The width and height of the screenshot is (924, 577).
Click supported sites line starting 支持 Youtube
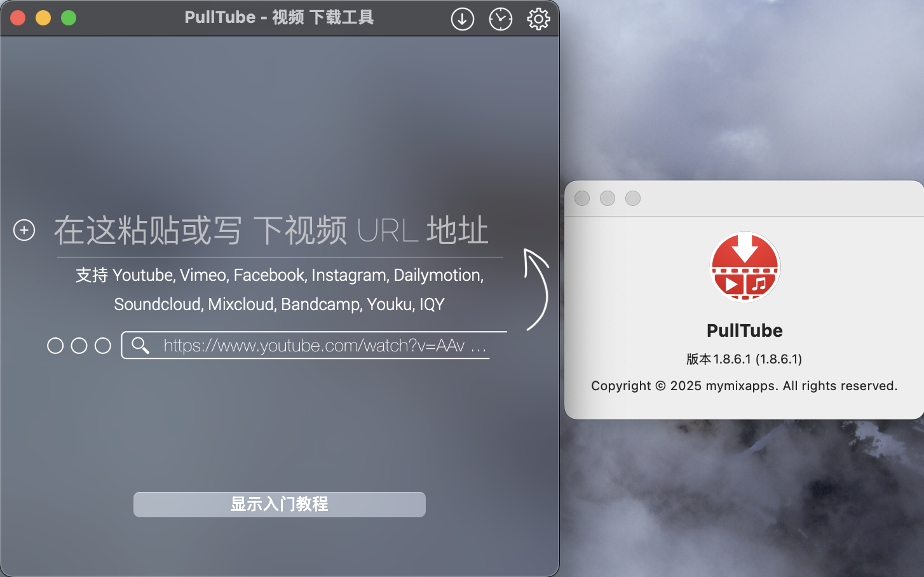[280, 275]
